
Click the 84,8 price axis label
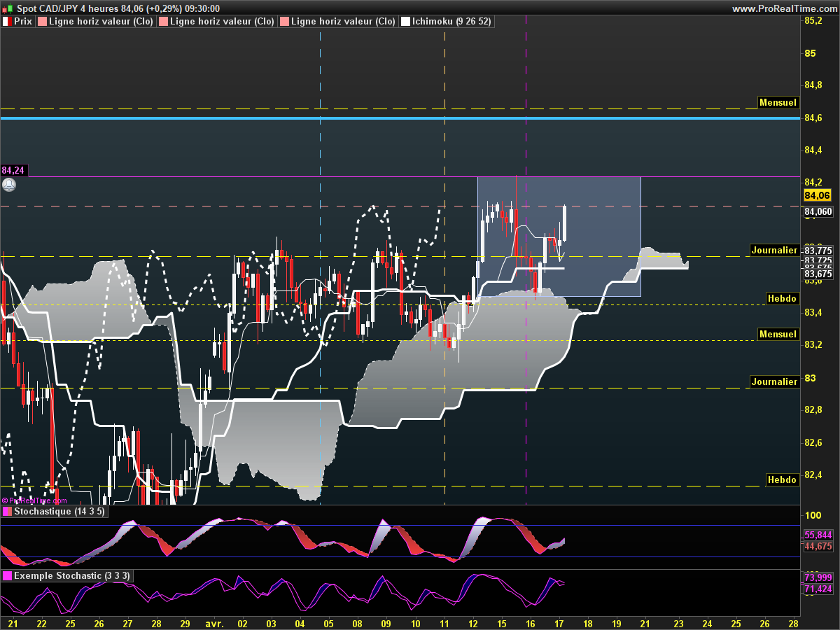pos(813,85)
